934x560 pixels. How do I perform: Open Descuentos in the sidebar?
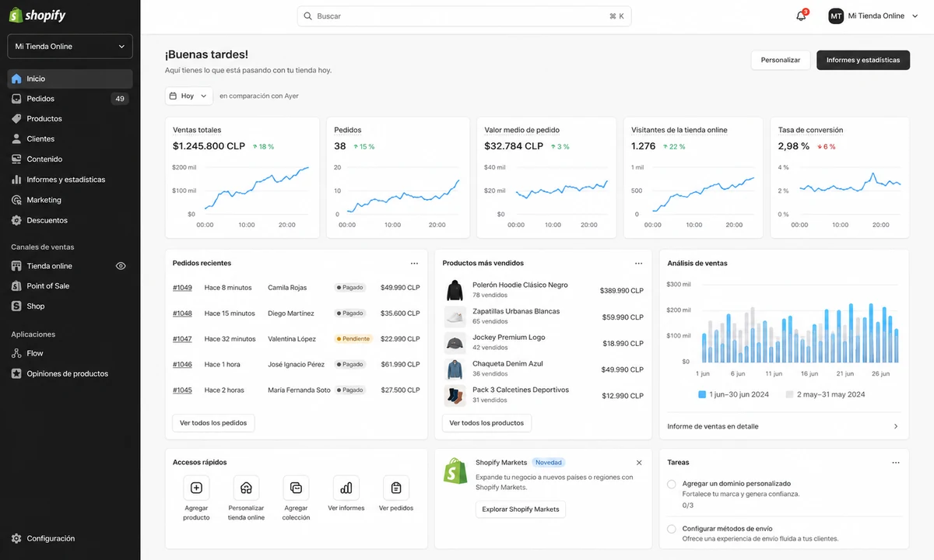tap(70, 220)
